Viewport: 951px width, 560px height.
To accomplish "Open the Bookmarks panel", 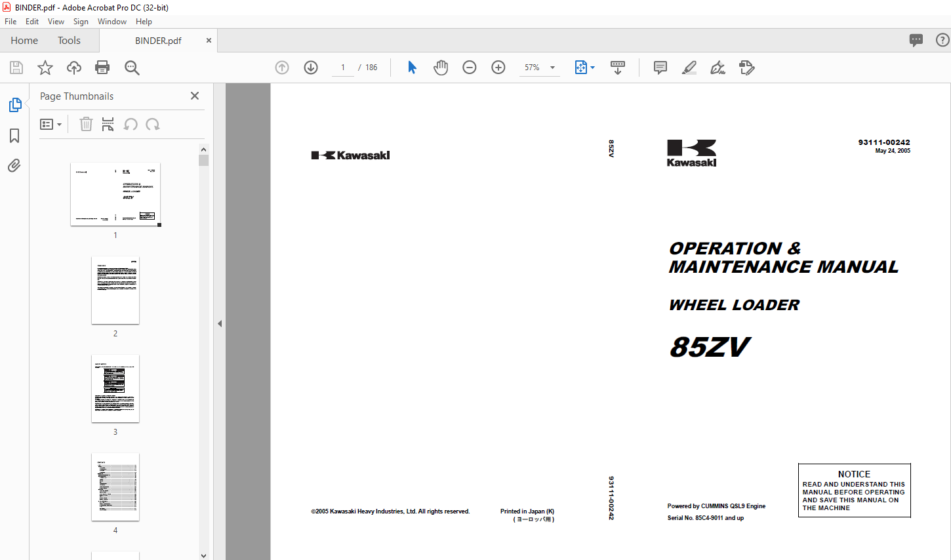I will point(14,136).
